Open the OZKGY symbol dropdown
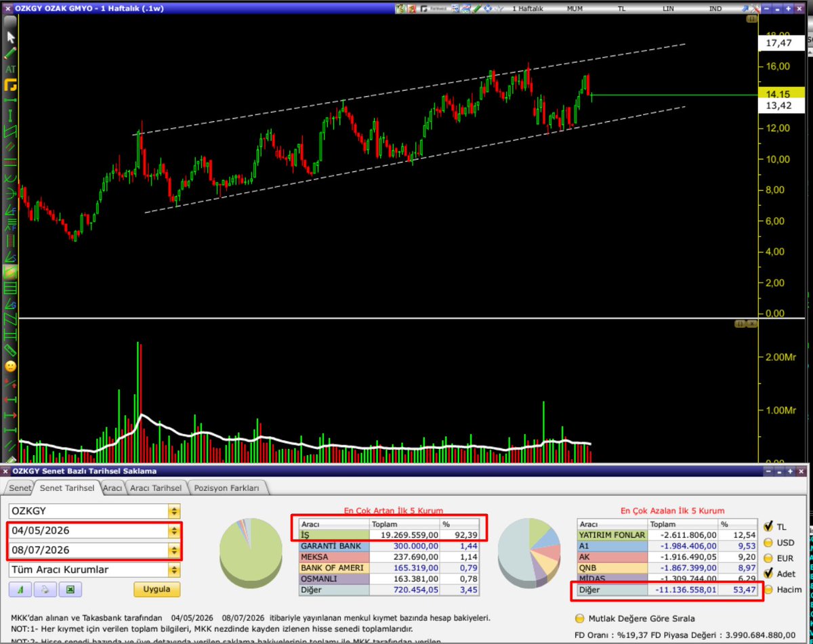The height and width of the screenshot is (644, 813). pyautogui.click(x=175, y=511)
